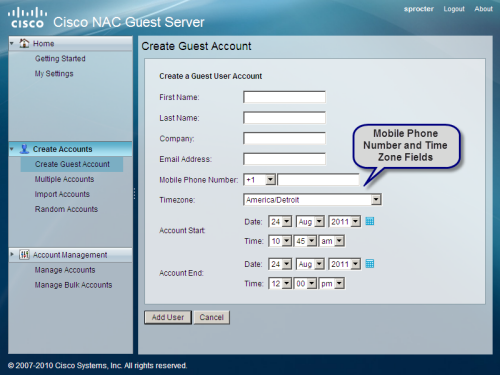Open Account End hour dropdown

pos(280,284)
